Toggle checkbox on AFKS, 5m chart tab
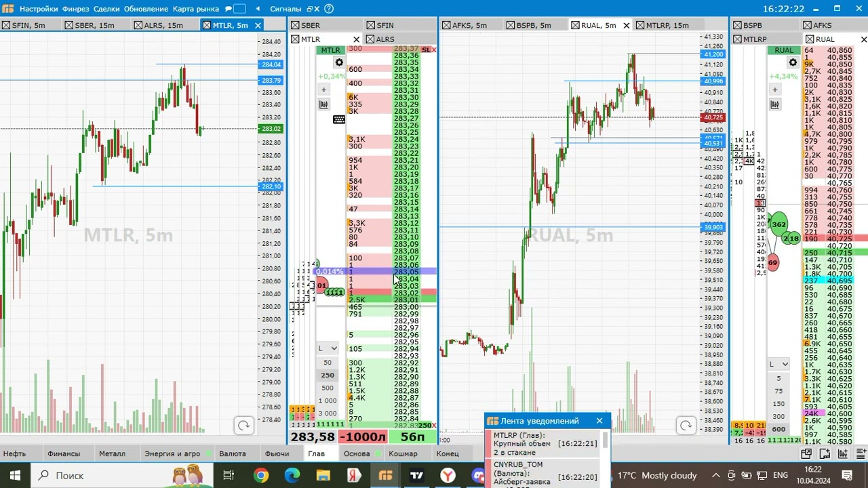 pos(446,25)
